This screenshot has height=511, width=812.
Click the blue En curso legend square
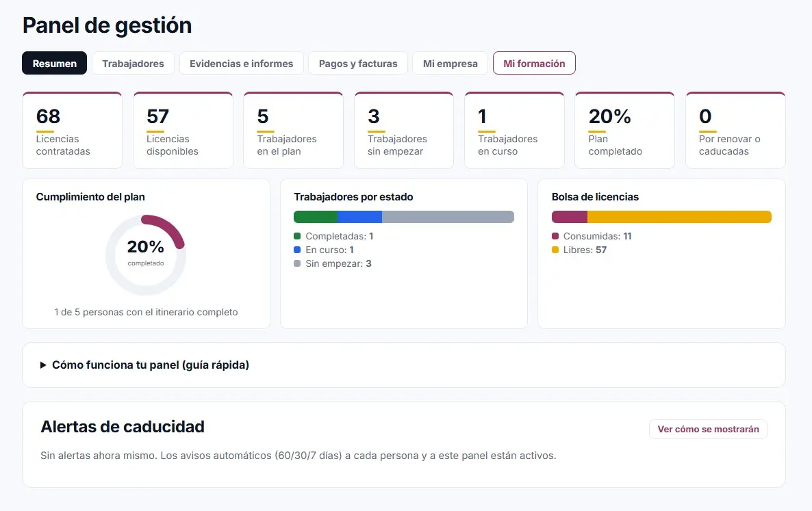click(x=297, y=250)
